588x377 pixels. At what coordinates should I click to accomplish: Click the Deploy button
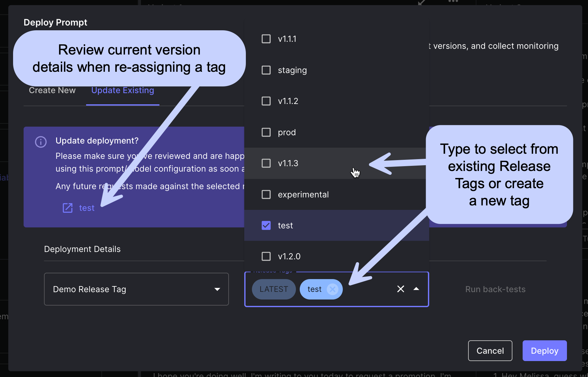545,351
